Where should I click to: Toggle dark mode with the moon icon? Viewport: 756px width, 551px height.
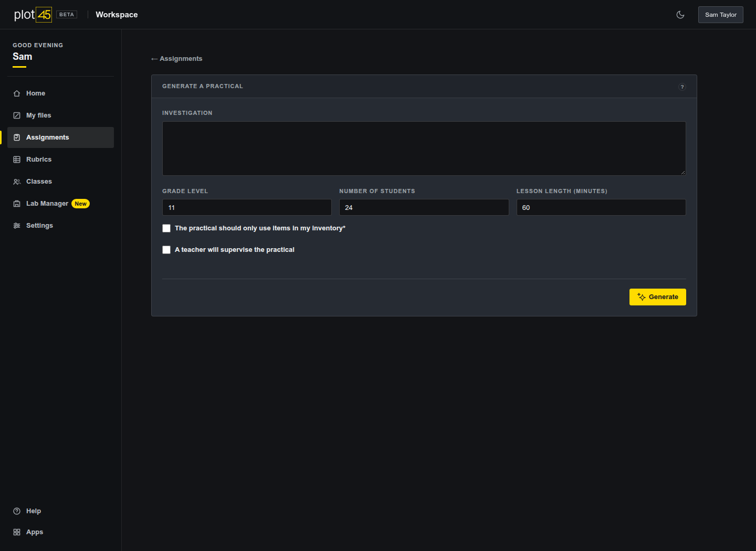(680, 15)
